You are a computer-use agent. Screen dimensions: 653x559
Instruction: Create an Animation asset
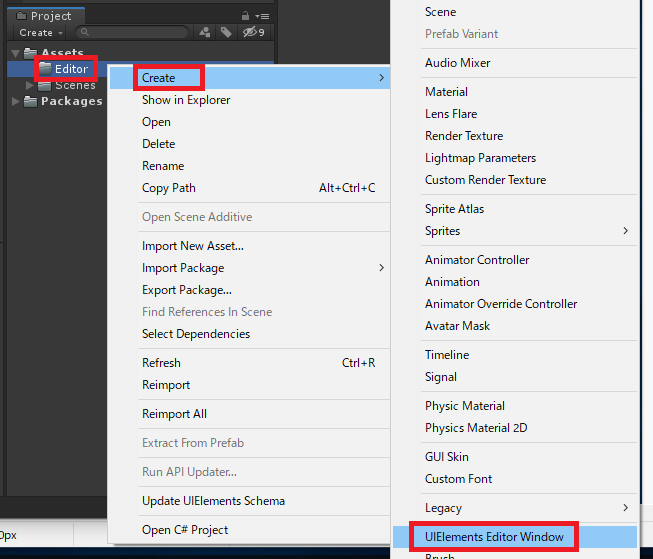point(515,282)
